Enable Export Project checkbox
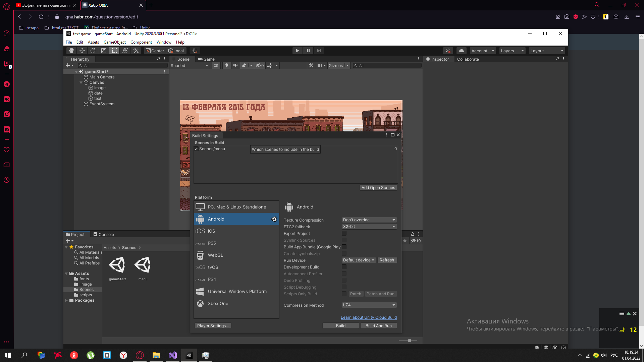The width and height of the screenshot is (644, 362). pos(344,233)
